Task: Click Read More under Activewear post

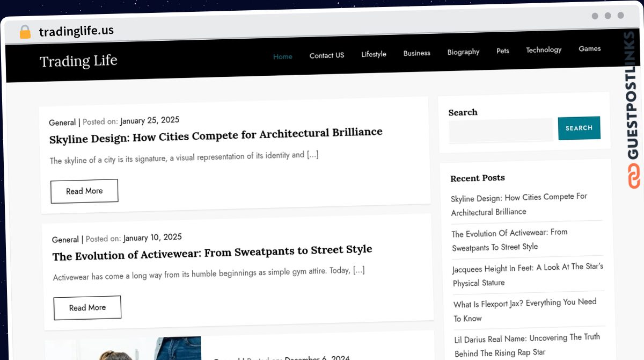Action: coord(87,308)
